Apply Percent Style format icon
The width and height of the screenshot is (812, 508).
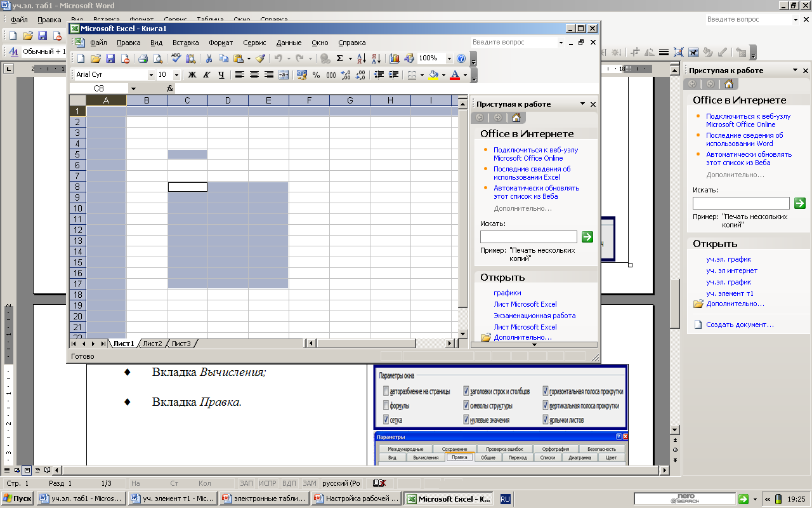click(317, 75)
